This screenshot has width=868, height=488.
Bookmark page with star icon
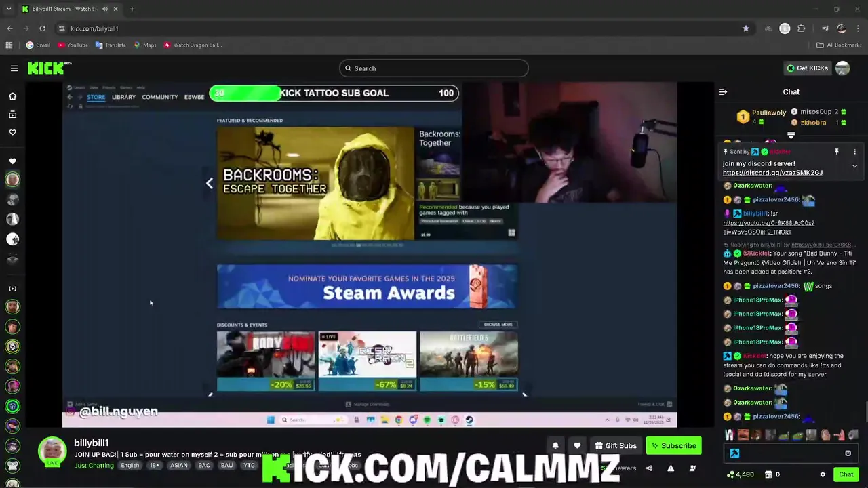(746, 28)
